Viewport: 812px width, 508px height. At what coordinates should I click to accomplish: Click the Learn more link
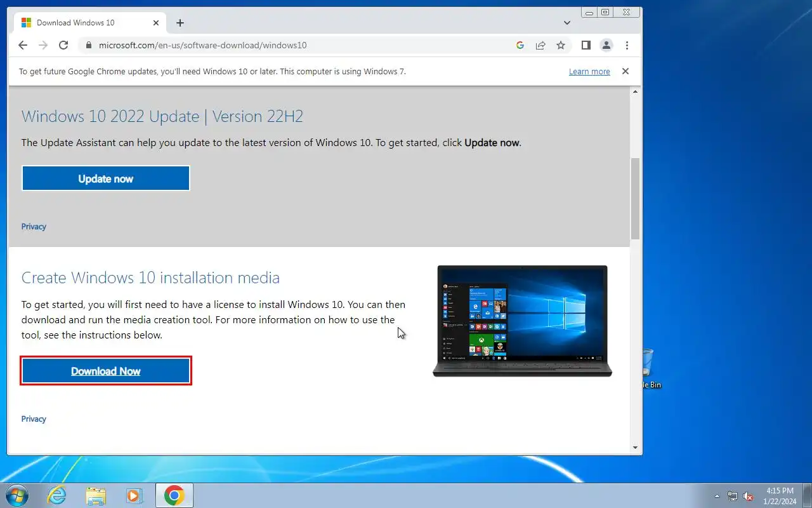pos(589,72)
